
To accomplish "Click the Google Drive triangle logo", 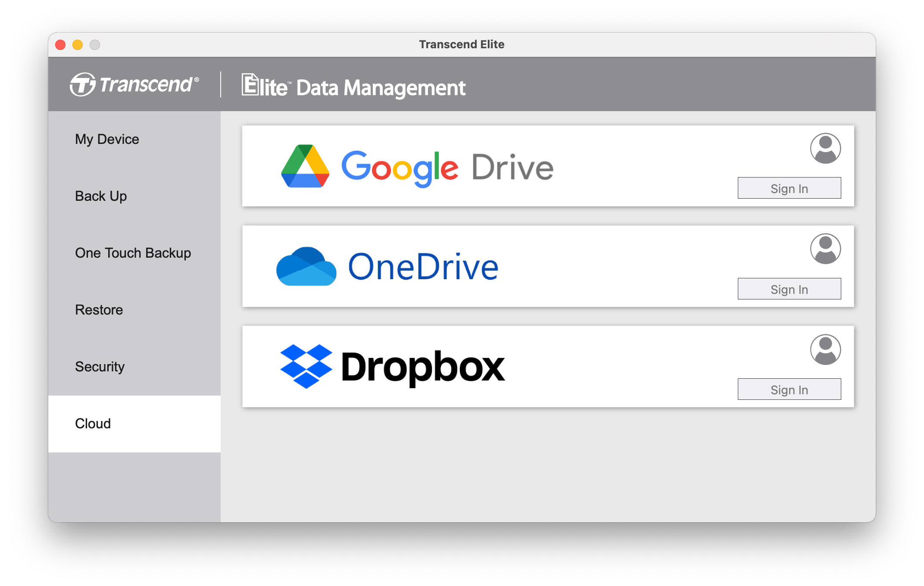I will tap(305, 166).
